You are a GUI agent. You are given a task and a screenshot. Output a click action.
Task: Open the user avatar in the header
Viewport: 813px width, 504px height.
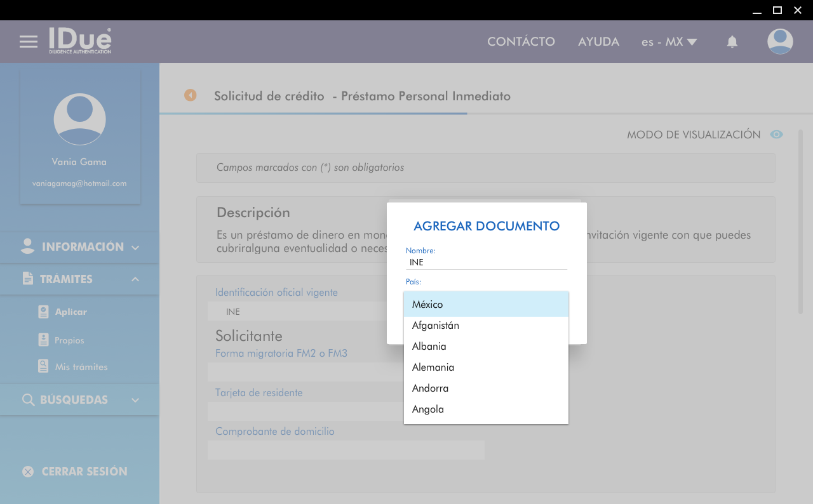780,42
